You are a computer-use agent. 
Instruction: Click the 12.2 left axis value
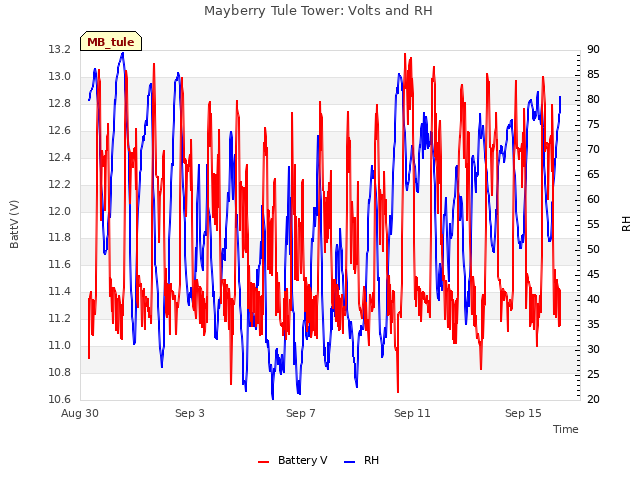pyautogui.click(x=60, y=184)
